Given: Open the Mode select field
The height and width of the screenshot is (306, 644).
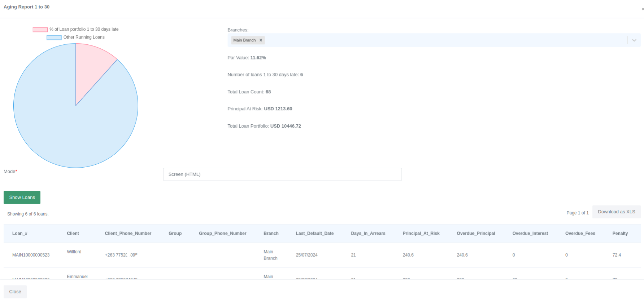Looking at the screenshot, I should click(x=282, y=174).
